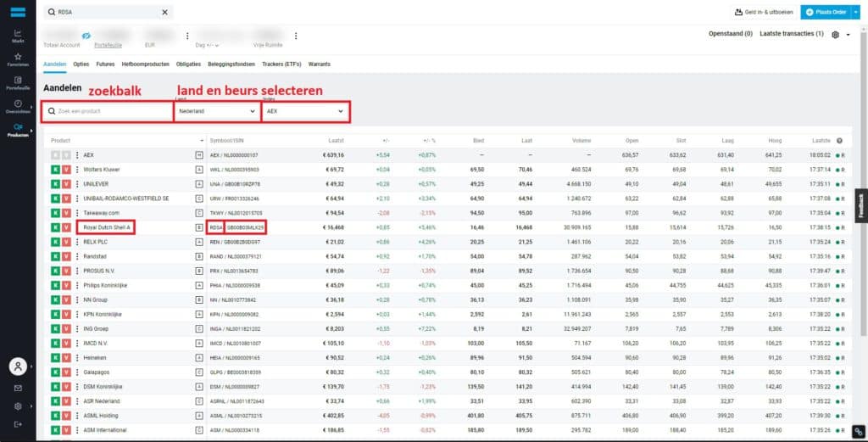Open the ASR Nederland product name
The height and width of the screenshot is (442, 868).
102,401
